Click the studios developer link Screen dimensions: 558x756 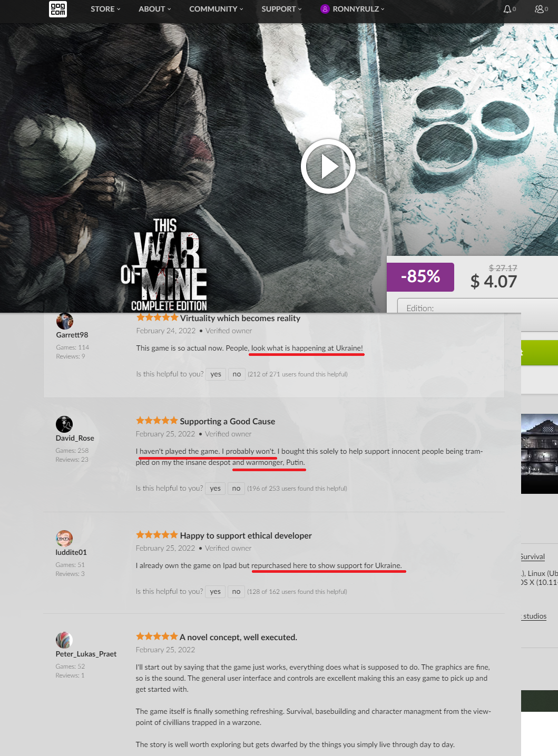[x=535, y=616]
